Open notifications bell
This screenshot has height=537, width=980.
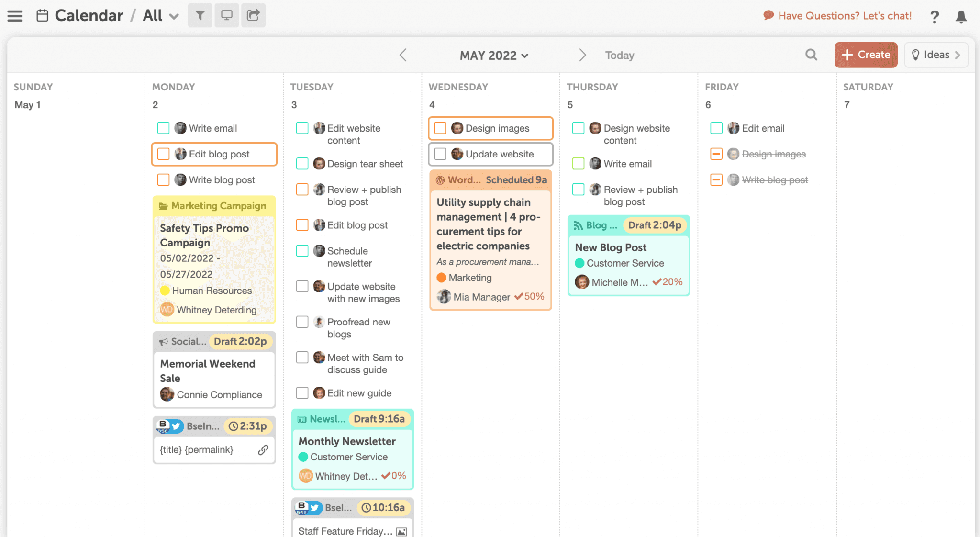[x=961, y=17]
